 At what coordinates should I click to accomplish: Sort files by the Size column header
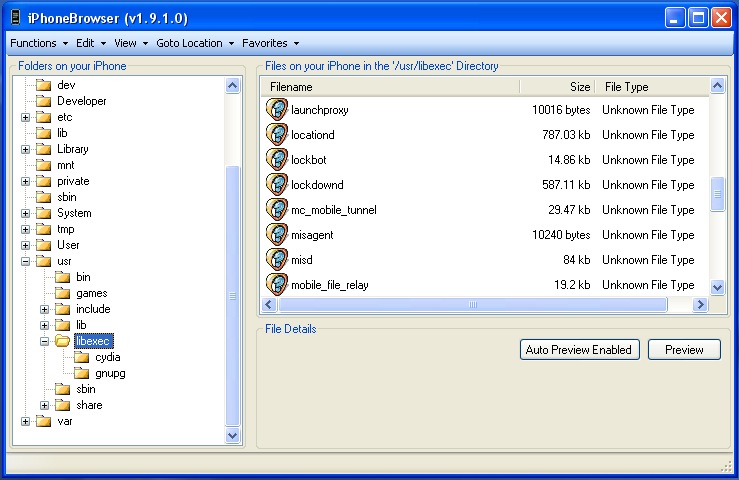[x=557, y=87]
